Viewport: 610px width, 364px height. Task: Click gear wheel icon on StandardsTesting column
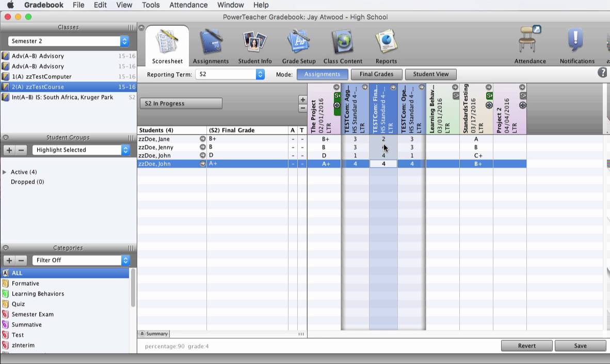click(489, 105)
